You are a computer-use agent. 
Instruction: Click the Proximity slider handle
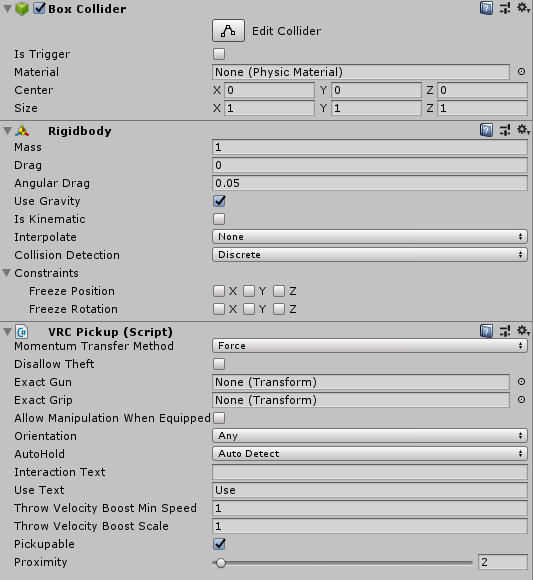(221, 563)
